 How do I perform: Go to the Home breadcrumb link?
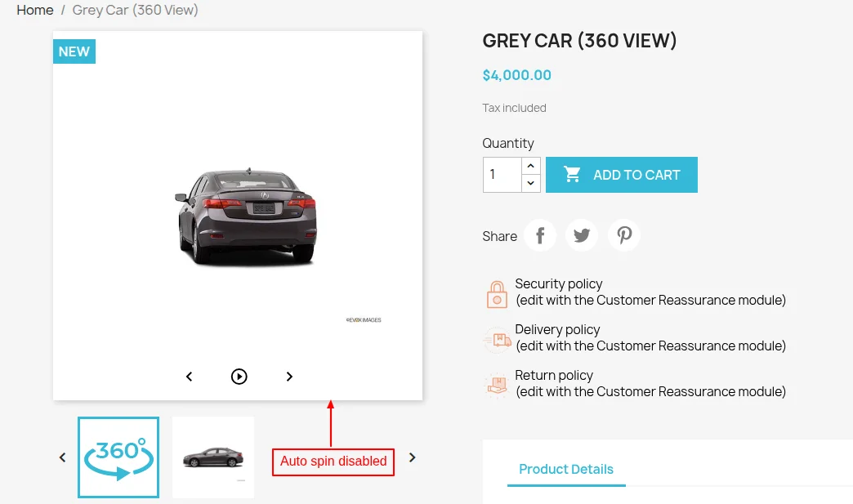point(35,11)
